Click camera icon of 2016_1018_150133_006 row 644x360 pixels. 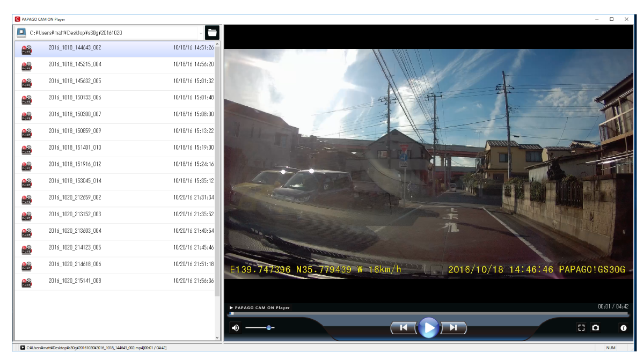(x=26, y=99)
